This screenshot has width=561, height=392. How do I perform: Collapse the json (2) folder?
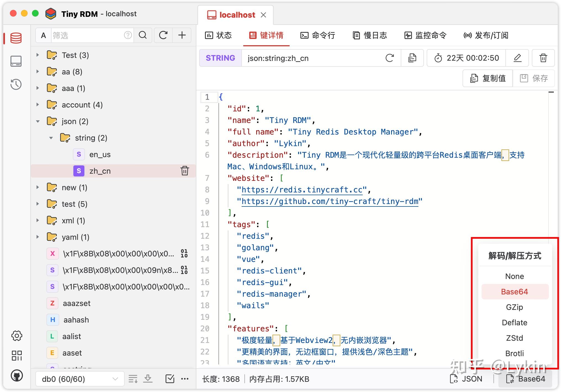(38, 121)
